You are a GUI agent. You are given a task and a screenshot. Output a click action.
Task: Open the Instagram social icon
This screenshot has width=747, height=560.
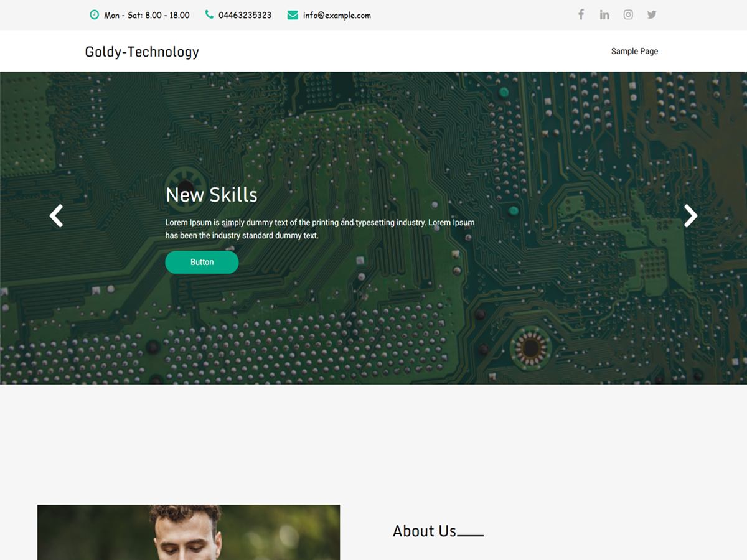628,14
